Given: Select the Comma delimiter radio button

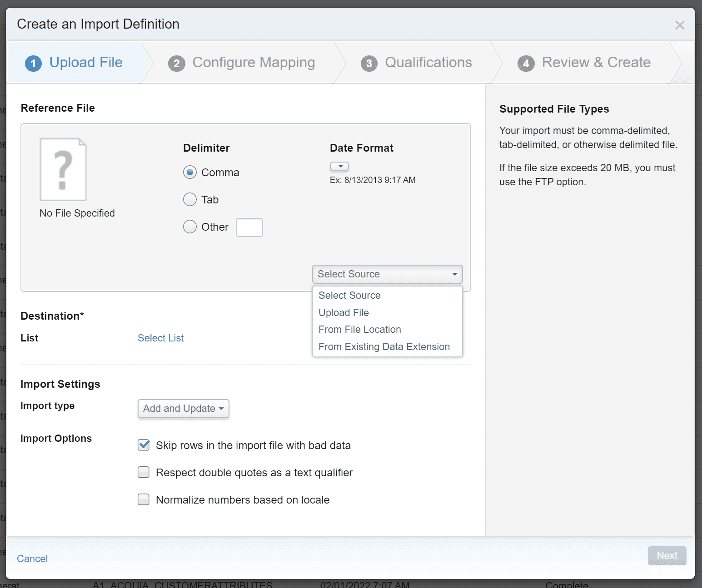Looking at the screenshot, I should click(x=190, y=173).
